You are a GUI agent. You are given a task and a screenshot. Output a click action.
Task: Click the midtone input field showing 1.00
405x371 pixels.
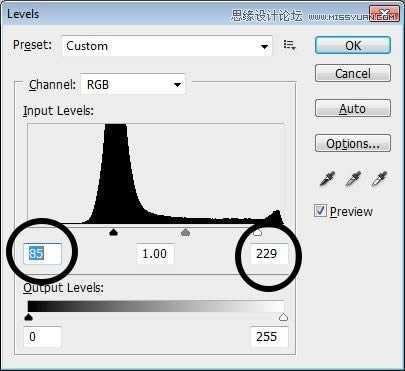[x=155, y=254]
